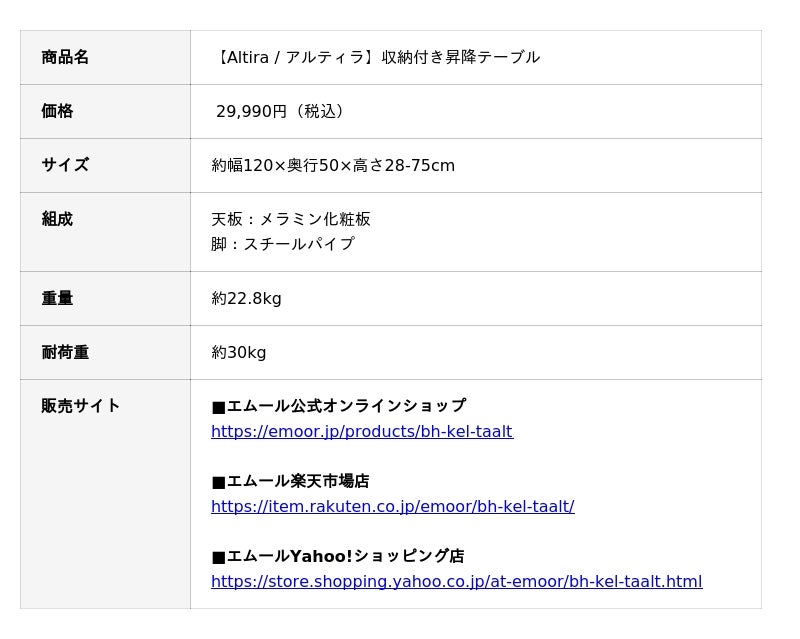This screenshot has width=800, height=639.
Task: Click the size dimensions text
Action: [x=333, y=165]
